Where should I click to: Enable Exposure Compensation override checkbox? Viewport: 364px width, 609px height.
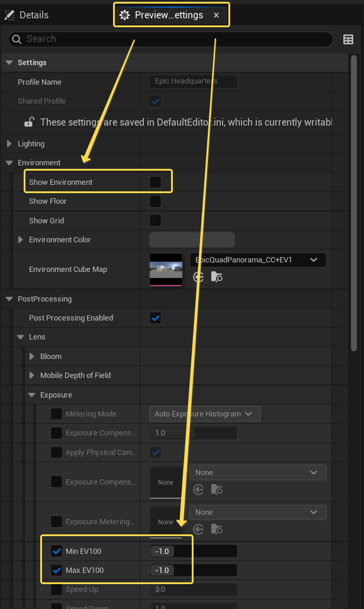(x=56, y=432)
